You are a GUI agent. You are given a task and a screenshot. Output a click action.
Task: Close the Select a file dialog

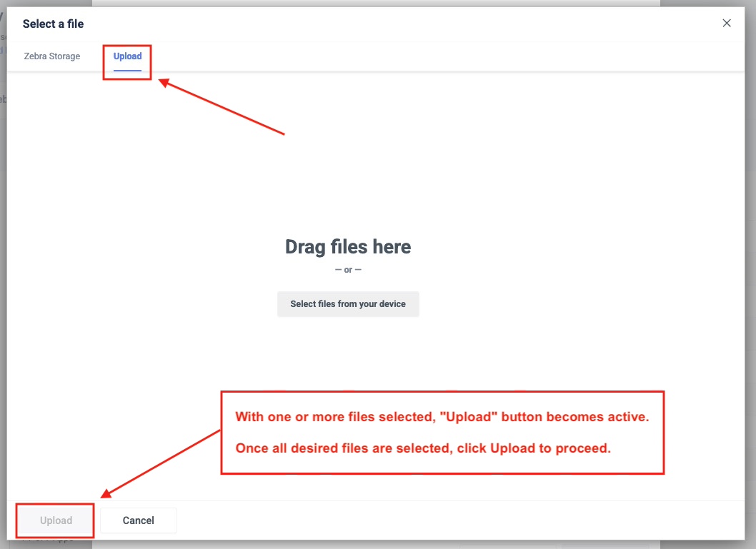727,24
